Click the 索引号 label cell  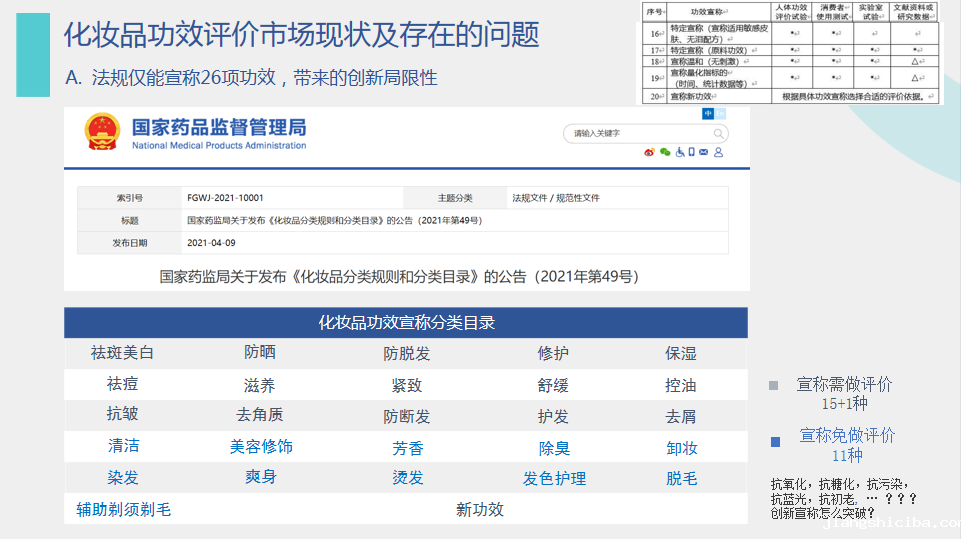129,198
